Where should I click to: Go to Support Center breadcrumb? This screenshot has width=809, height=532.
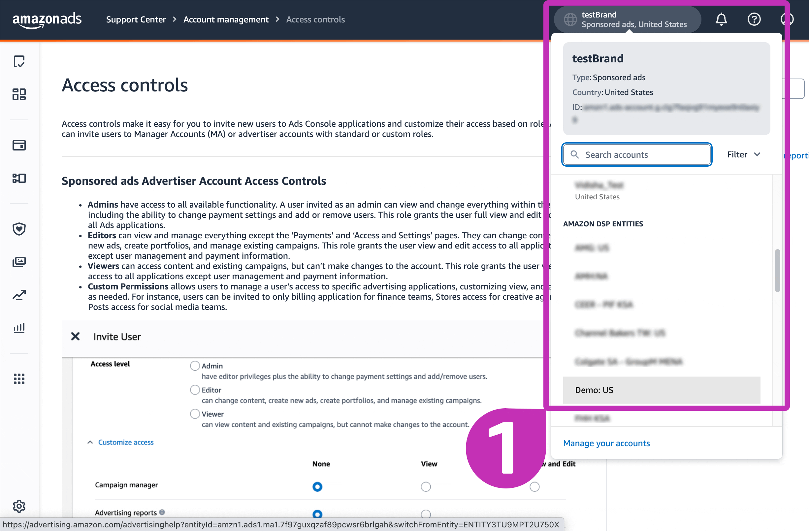(x=136, y=19)
